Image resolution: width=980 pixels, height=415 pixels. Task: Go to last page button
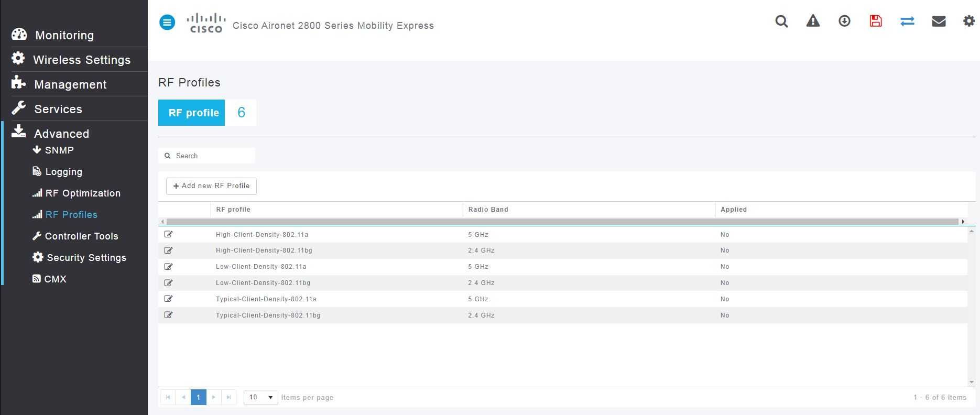click(x=229, y=397)
